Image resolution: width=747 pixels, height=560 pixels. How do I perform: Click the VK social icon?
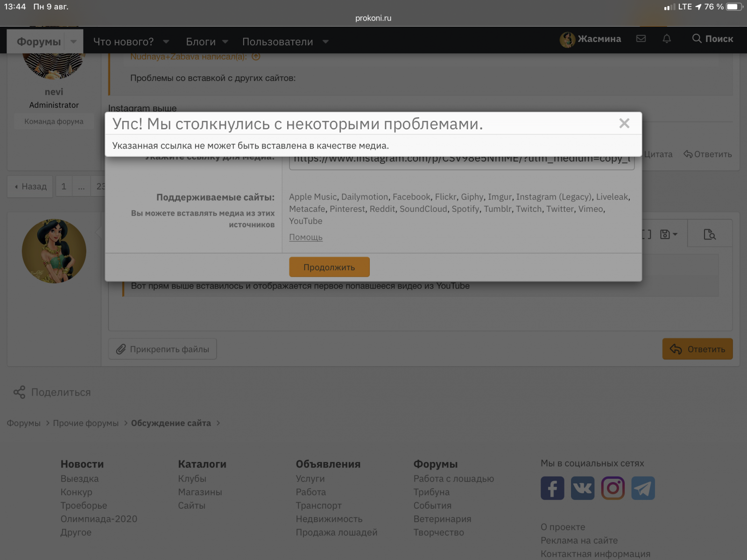tap(583, 488)
